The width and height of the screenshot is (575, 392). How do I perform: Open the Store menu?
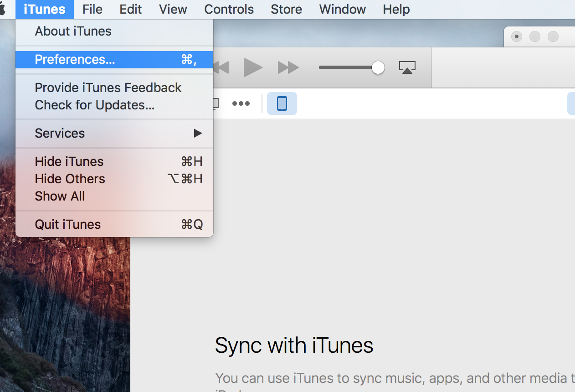[x=287, y=9]
